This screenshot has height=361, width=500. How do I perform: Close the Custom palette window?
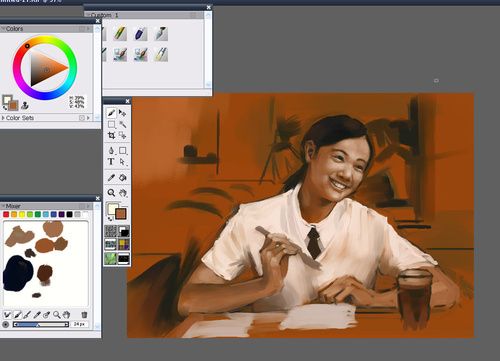coord(208,7)
